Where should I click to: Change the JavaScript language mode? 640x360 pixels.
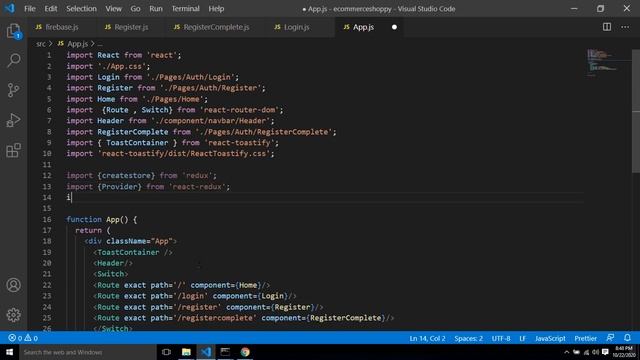[550, 338]
